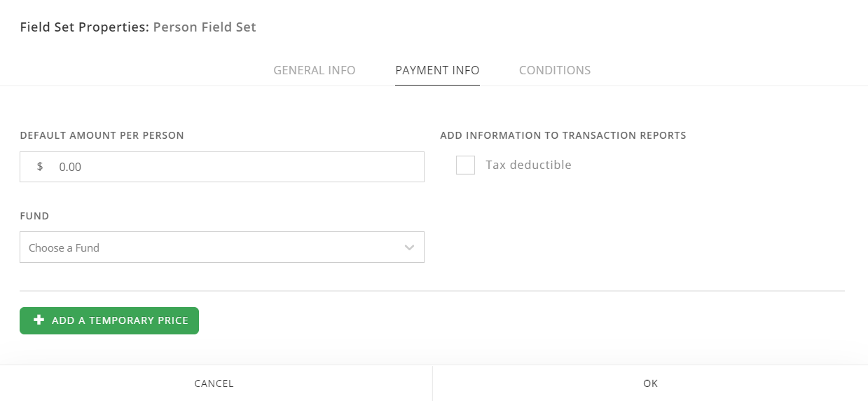Click the Add Information to Transaction Reports heading
The image size is (868, 401).
point(563,135)
